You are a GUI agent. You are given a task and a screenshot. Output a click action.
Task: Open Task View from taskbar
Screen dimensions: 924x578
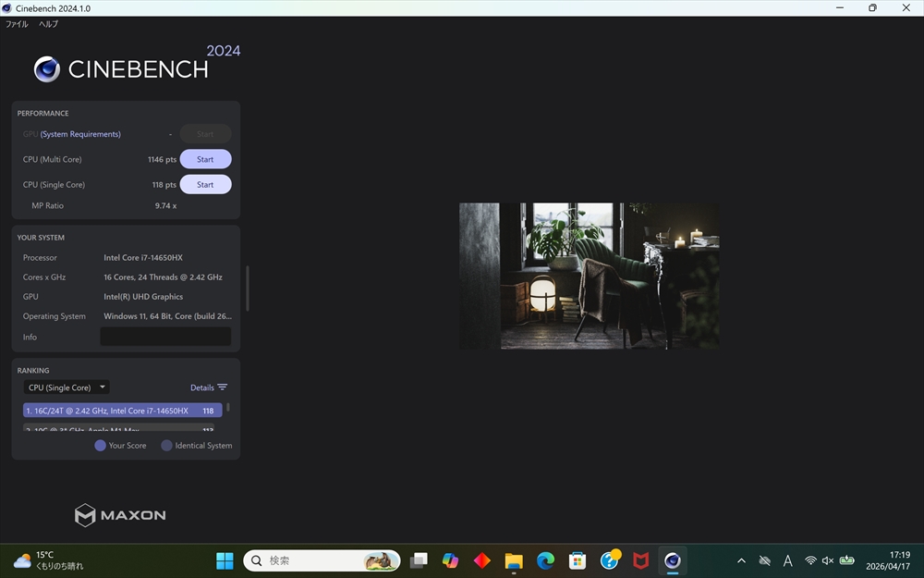click(x=419, y=560)
